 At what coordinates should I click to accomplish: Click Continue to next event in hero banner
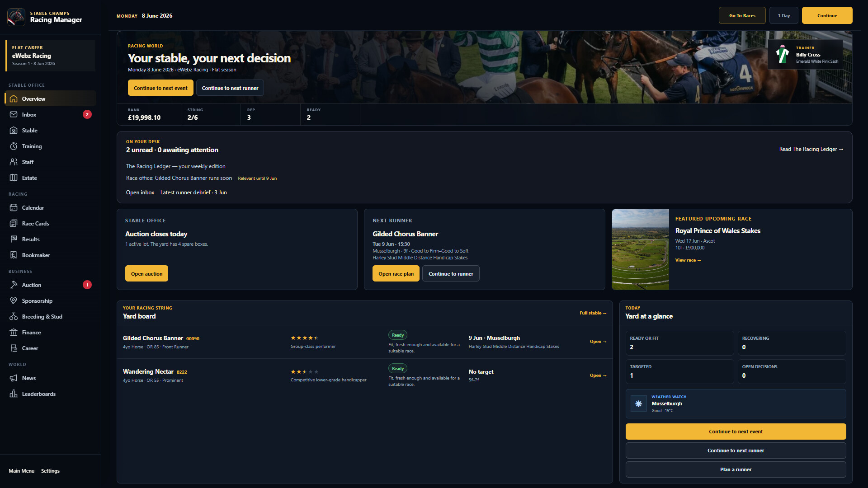pyautogui.click(x=160, y=88)
